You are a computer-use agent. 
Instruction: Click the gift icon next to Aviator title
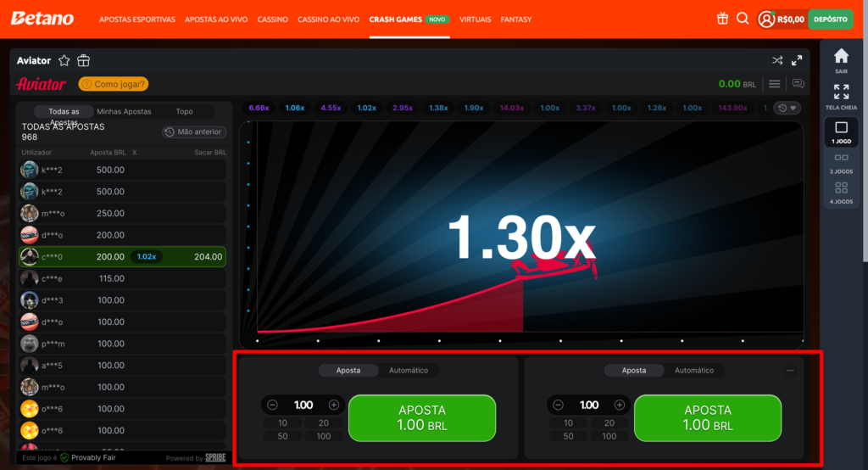tap(84, 60)
